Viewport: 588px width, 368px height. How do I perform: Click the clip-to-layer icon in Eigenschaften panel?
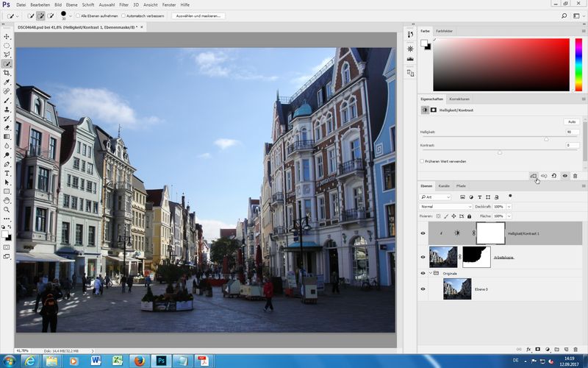tap(534, 176)
